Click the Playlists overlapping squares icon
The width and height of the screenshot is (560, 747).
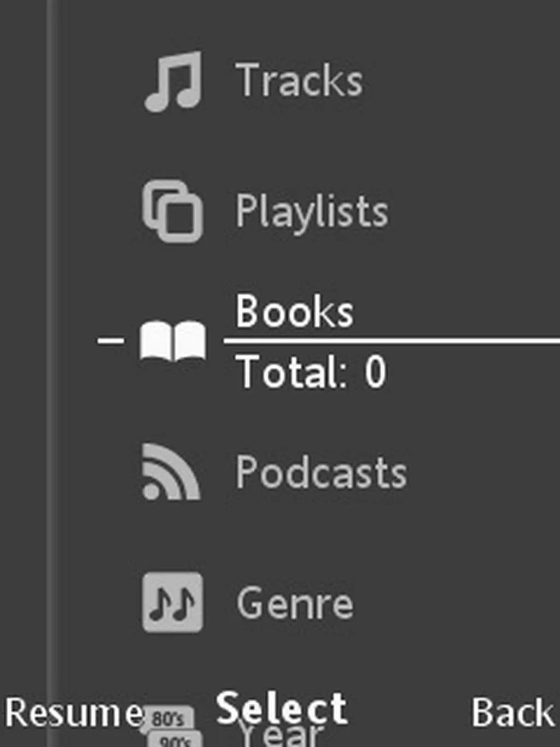coord(173,211)
